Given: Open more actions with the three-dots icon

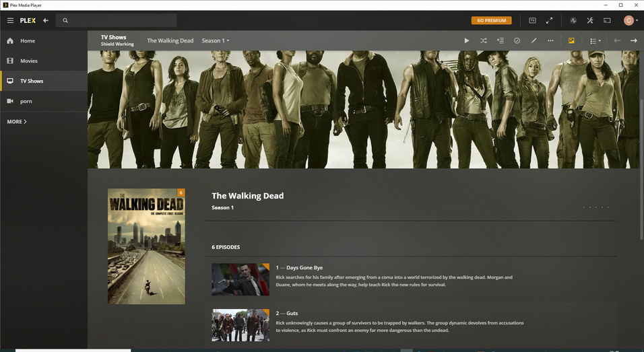Looking at the screenshot, I should (550, 40).
